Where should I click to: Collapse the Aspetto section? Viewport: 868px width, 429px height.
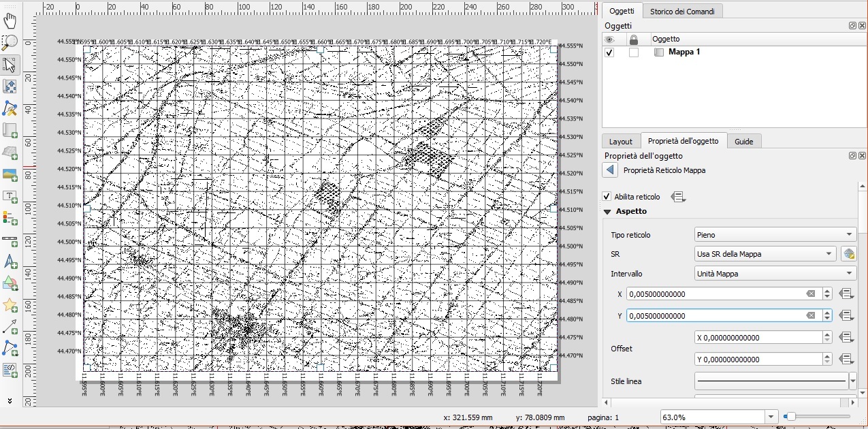[x=607, y=212]
